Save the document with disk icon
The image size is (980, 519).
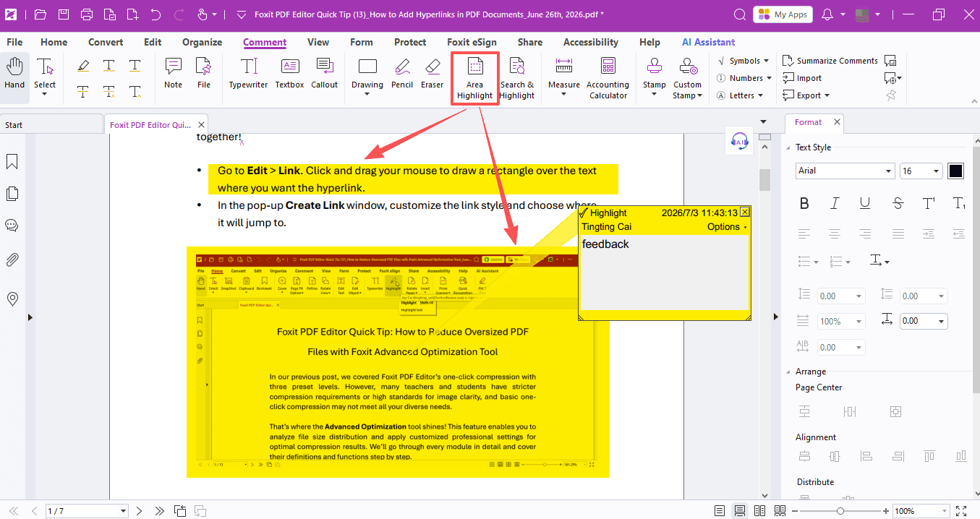pyautogui.click(x=64, y=14)
